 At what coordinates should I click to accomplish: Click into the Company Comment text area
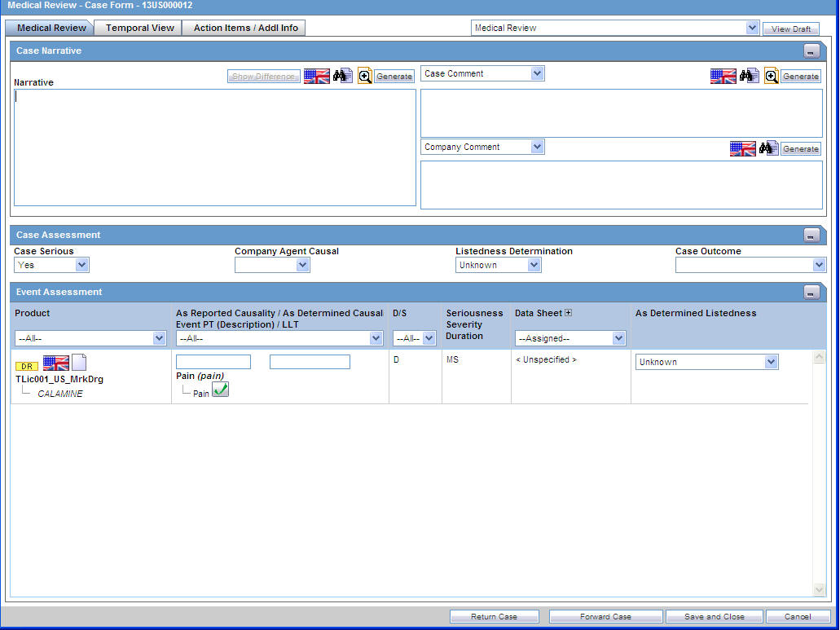coord(622,185)
